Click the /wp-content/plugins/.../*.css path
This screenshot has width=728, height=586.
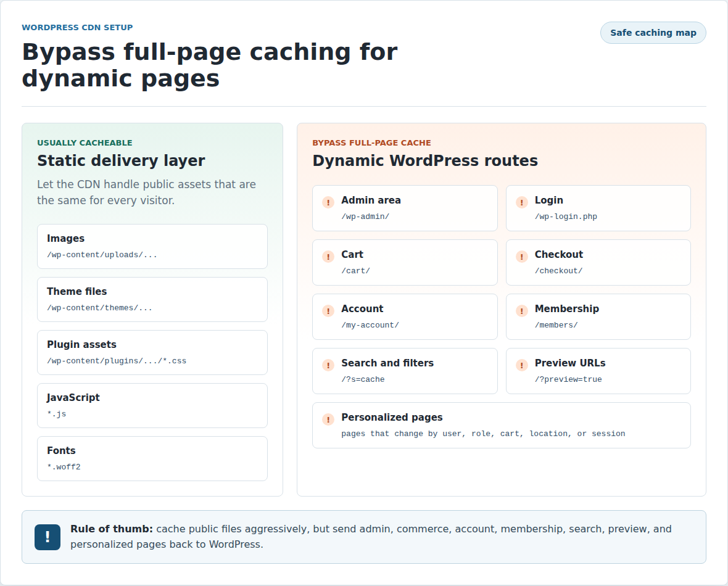(x=117, y=361)
